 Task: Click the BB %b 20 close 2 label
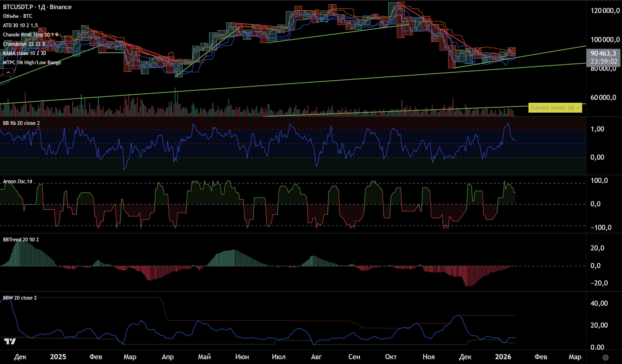point(21,123)
